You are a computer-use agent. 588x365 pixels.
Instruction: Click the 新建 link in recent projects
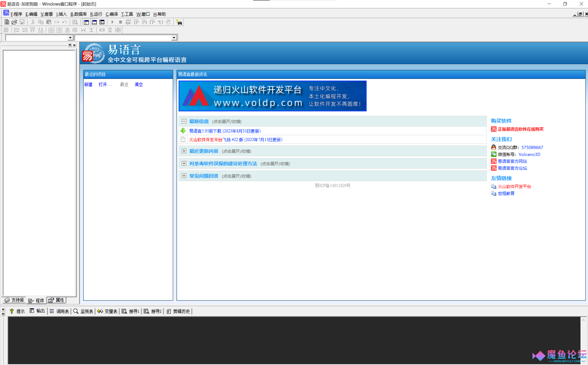[88, 85]
